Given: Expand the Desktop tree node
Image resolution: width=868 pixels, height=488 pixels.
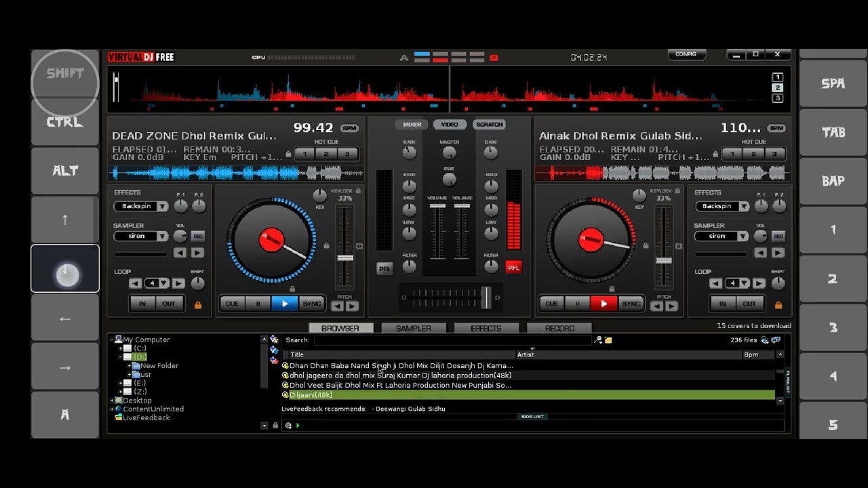Looking at the screenshot, I should tap(112, 401).
